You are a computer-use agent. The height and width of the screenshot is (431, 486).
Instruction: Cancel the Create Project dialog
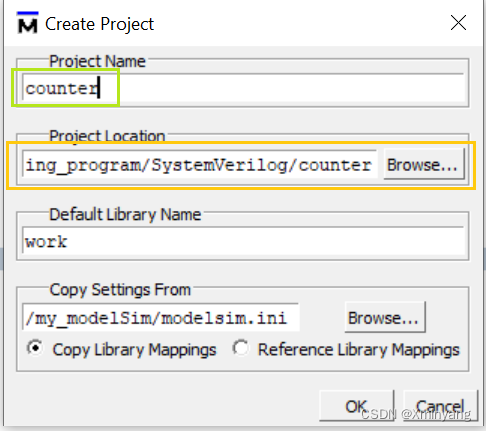(441, 406)
